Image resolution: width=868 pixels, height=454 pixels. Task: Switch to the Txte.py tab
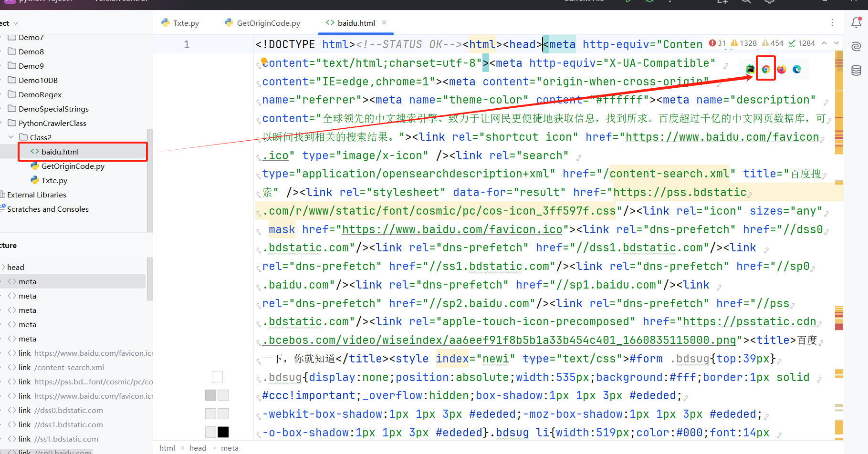pos(180,23)
